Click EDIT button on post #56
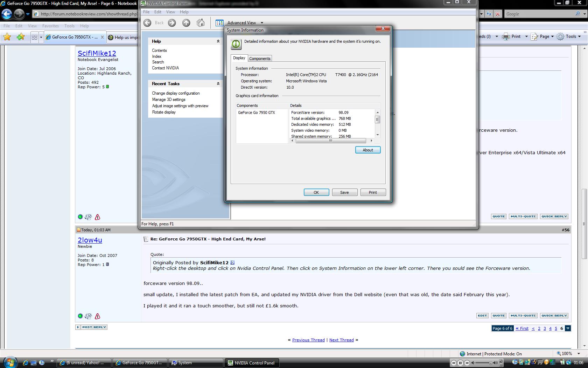The image size is (588, 368). pyautogui.click(x=482, y=316)
